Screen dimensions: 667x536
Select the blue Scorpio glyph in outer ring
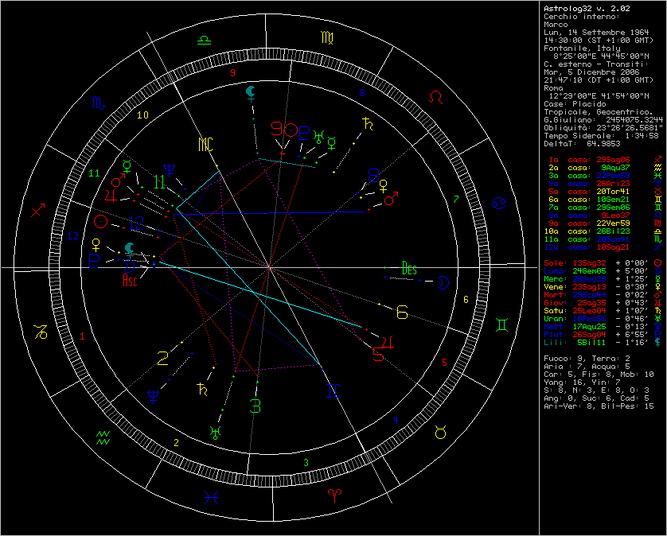point(98,103)
